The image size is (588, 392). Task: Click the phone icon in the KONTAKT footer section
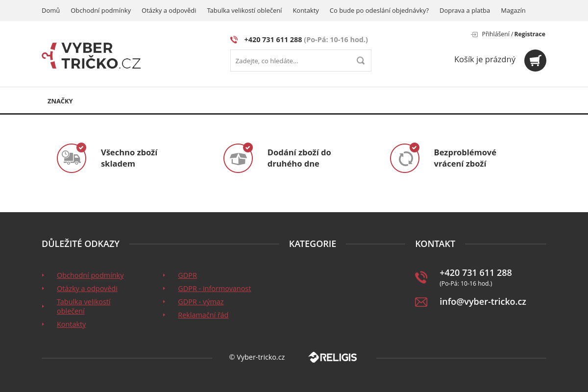coord(421,277)
